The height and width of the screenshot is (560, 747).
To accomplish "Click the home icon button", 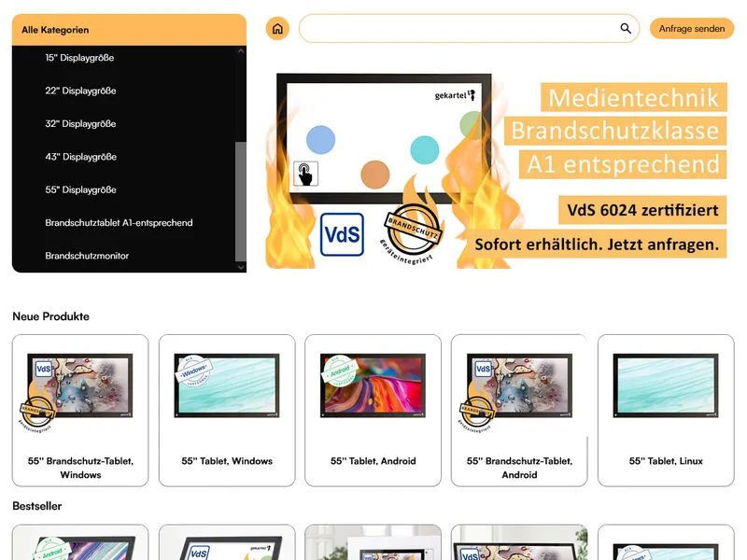I will pos(277,29).
